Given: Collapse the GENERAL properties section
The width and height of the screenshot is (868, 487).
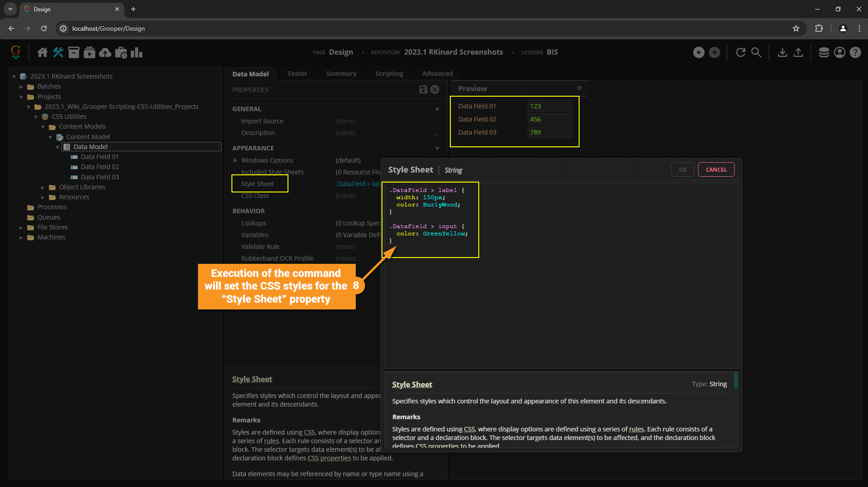Looking at the screenshot, I should [437, 109].
